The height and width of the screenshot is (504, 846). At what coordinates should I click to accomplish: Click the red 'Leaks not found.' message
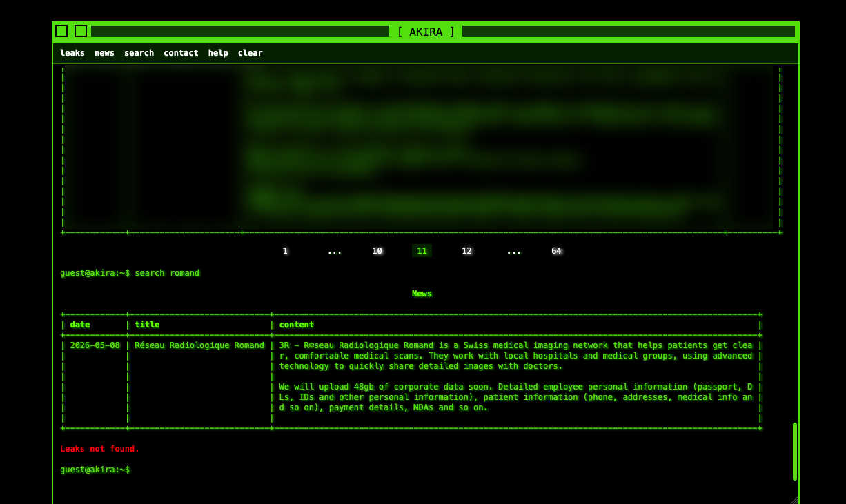[x=99, y=449]
